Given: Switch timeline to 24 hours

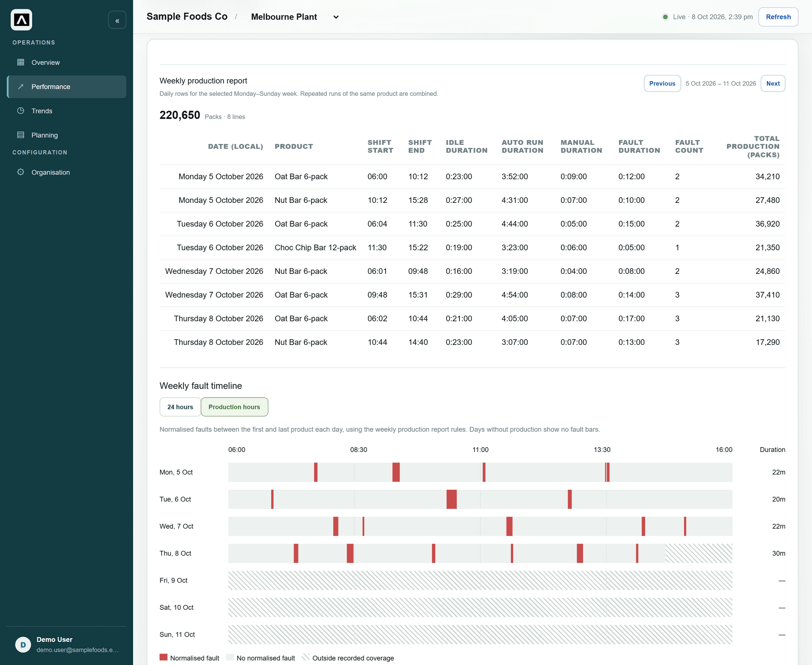Looking at the screenshot, I should pyautogui.click(x=180, y=407).
